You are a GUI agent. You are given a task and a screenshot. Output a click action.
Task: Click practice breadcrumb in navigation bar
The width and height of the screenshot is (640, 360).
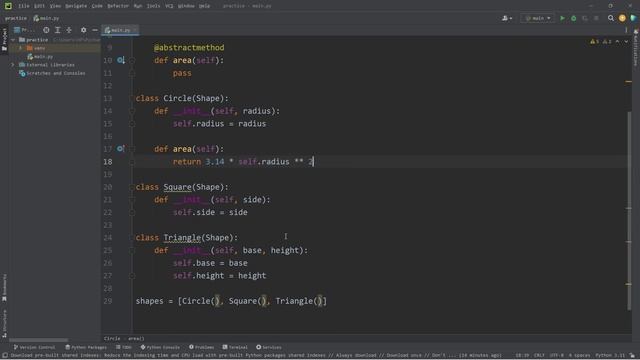click(x=16, y=18)
